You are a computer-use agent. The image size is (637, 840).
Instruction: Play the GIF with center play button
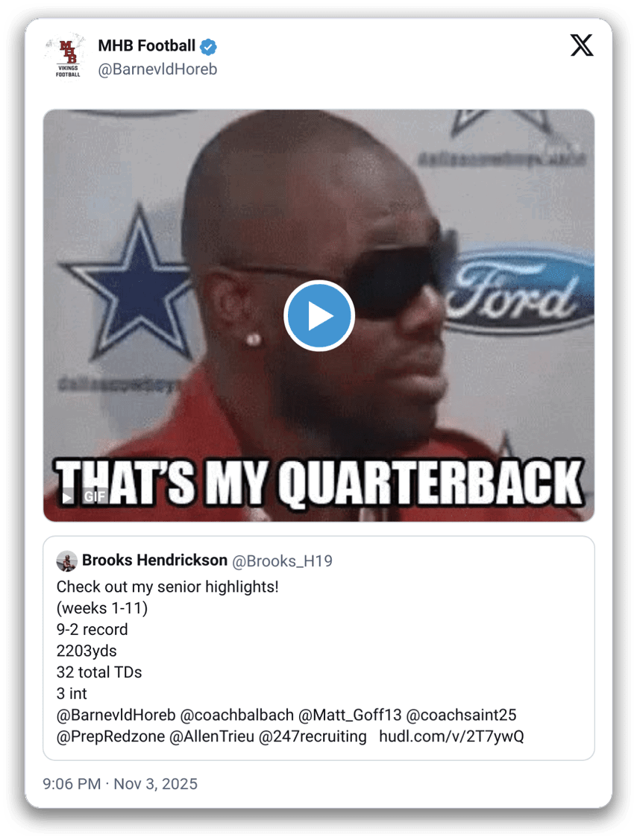click(x=319, y=315)
